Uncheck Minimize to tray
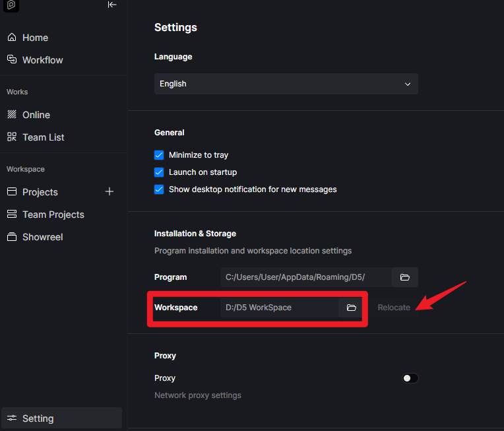The width and height of the screenshot is (504, 431). pyautogui.click(x=159, y=155)
